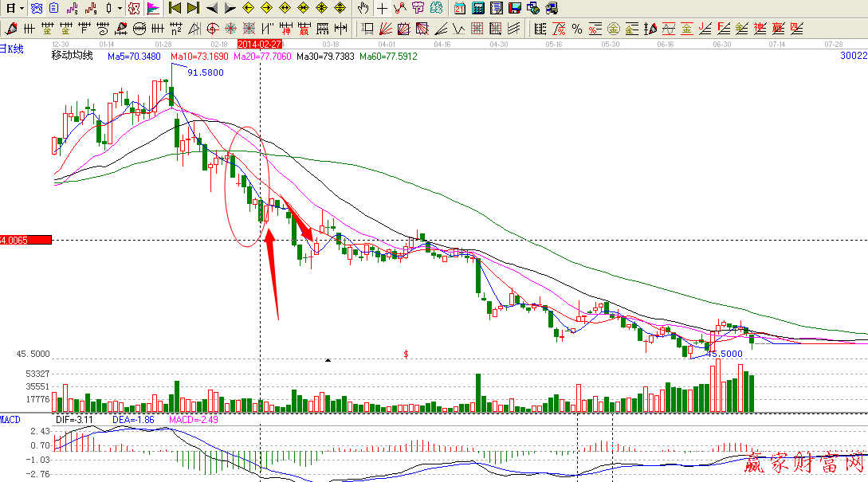Jump to first bar with skip-start arrow
The height and width of the screenshot is (482, 868).
click(x=174, y=9)
